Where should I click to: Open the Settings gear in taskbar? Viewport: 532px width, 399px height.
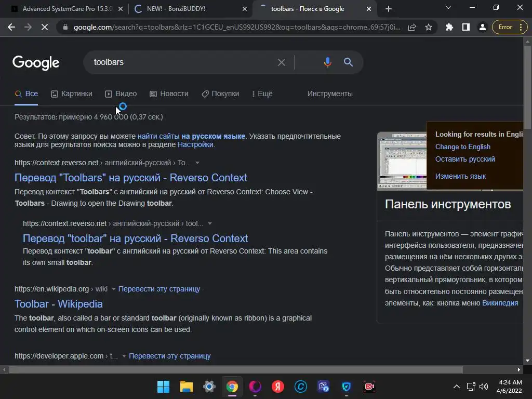pos(209,387)
